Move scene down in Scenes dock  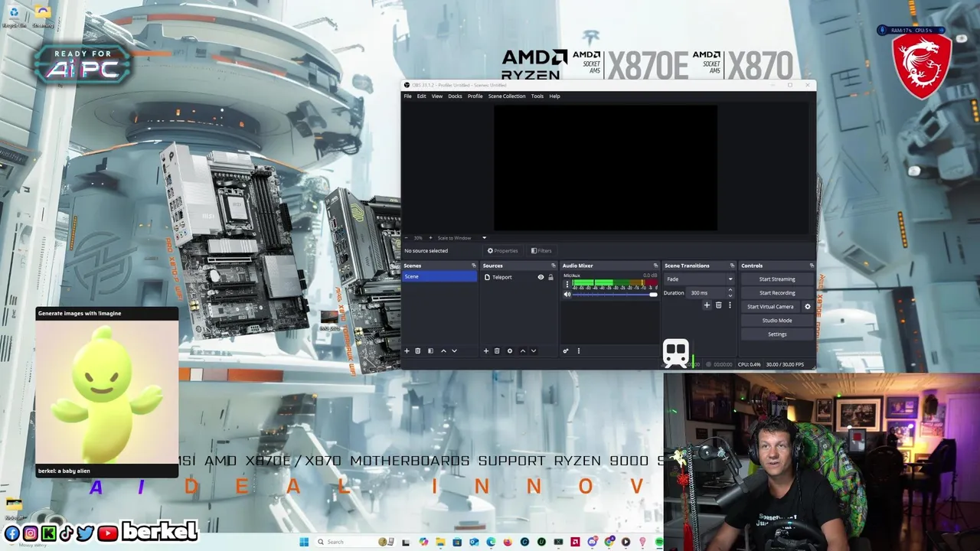(x=454, y=350)
